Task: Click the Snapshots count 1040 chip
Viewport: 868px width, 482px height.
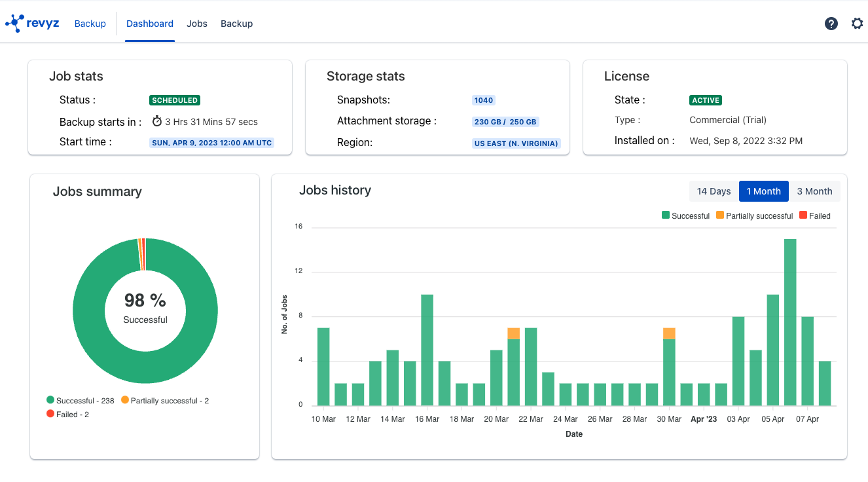Action: click(x=484, y=100)
